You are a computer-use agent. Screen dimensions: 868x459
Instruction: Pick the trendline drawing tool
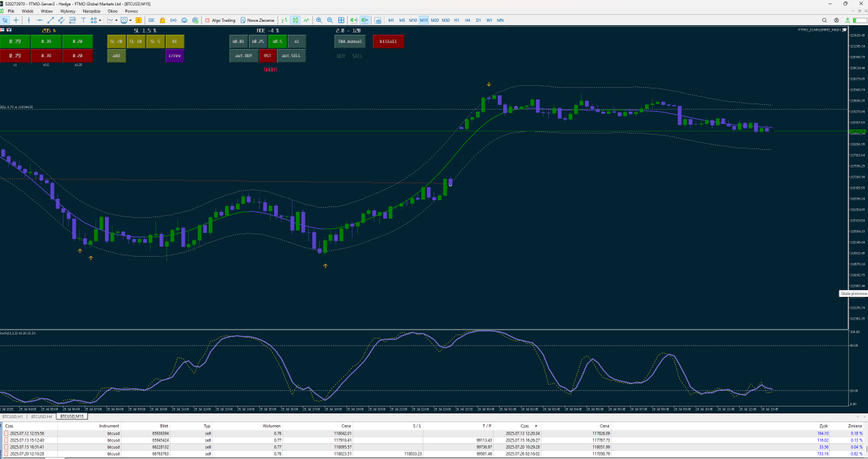(x=51, y=20)
